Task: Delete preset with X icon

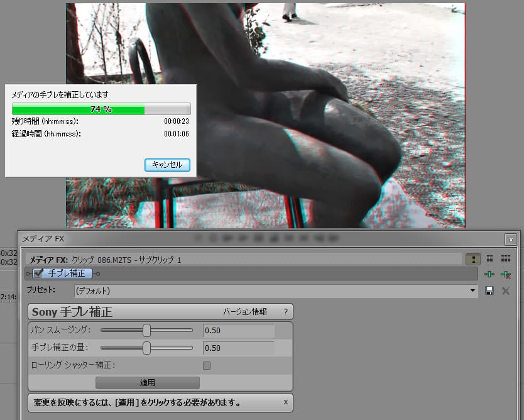Action: [x=505, y=290]
